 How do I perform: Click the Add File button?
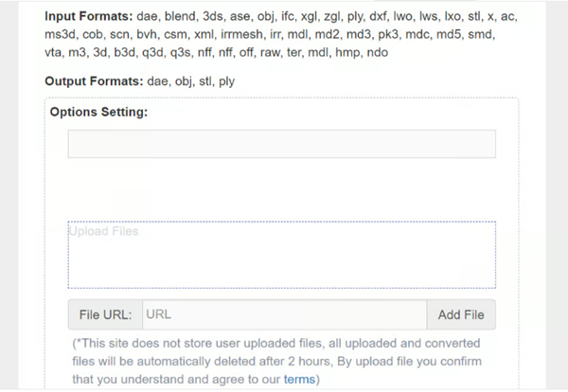click(x=461, y=314)
